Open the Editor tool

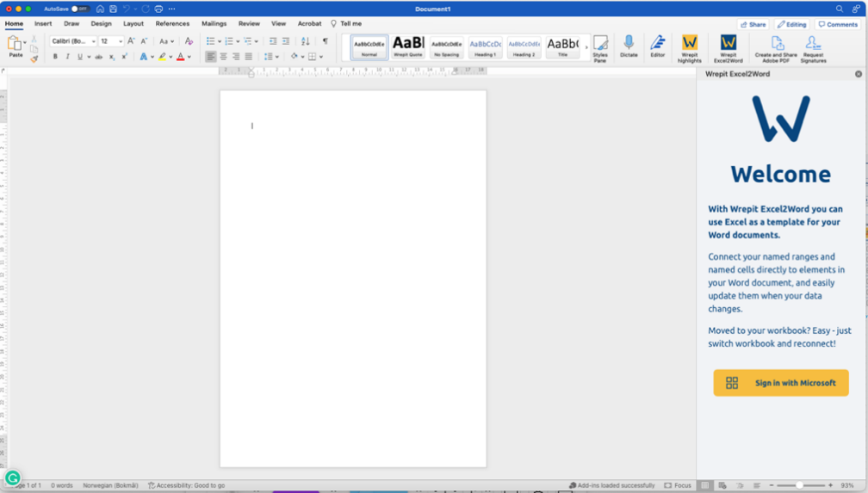(658, 46)
